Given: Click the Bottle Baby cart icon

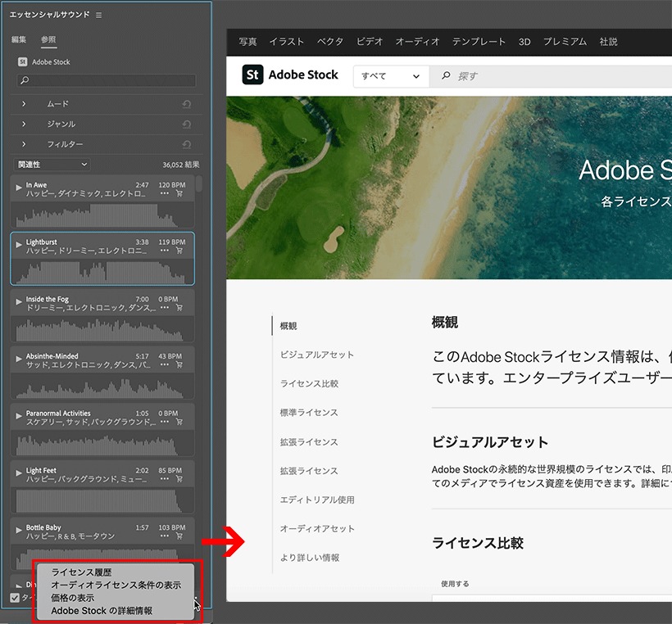Looking at the screenshot, I should point(179,536).
